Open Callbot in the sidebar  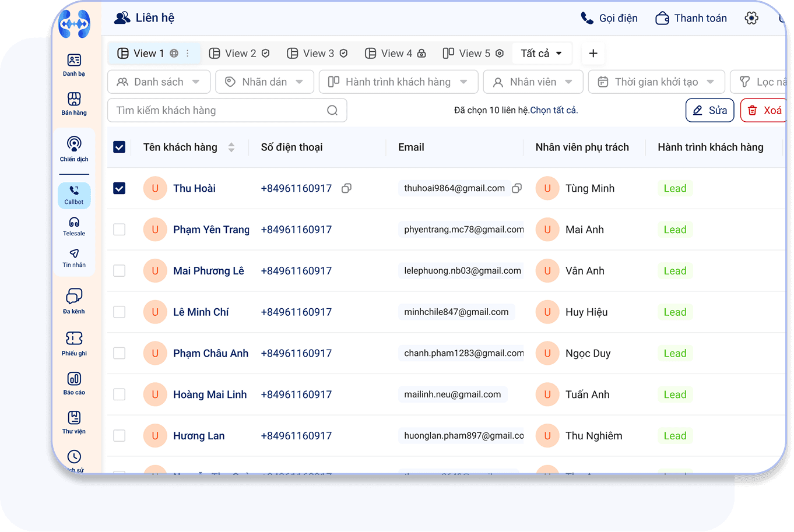click(x=74, y=195)
